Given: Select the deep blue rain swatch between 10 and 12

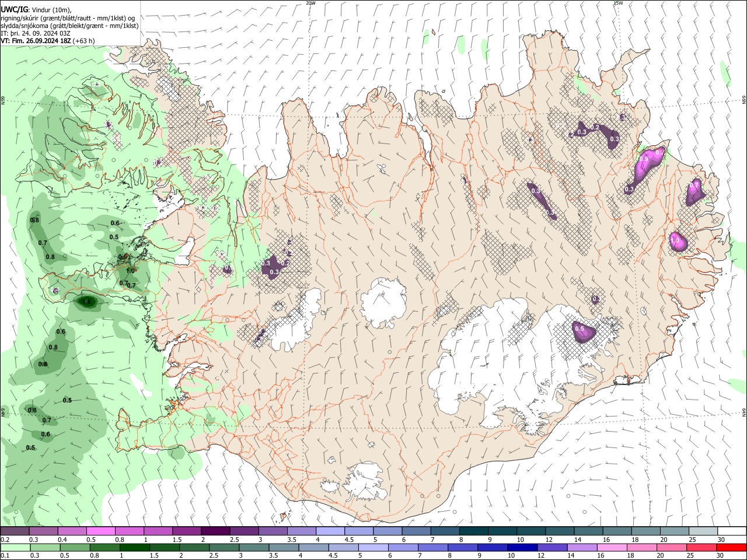Looking at the screenshot, I should coord(522,547).
